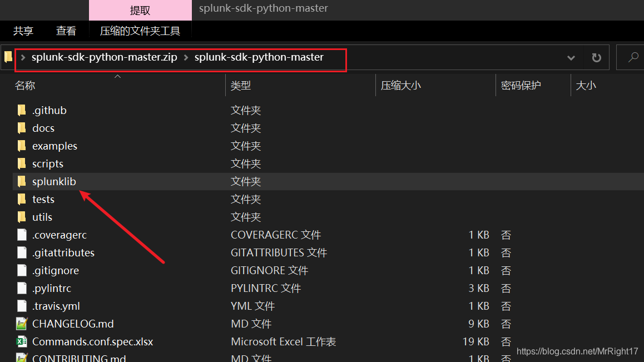Click the Markdown icon of CHANGELOG.md

click(x=22, y=324)
